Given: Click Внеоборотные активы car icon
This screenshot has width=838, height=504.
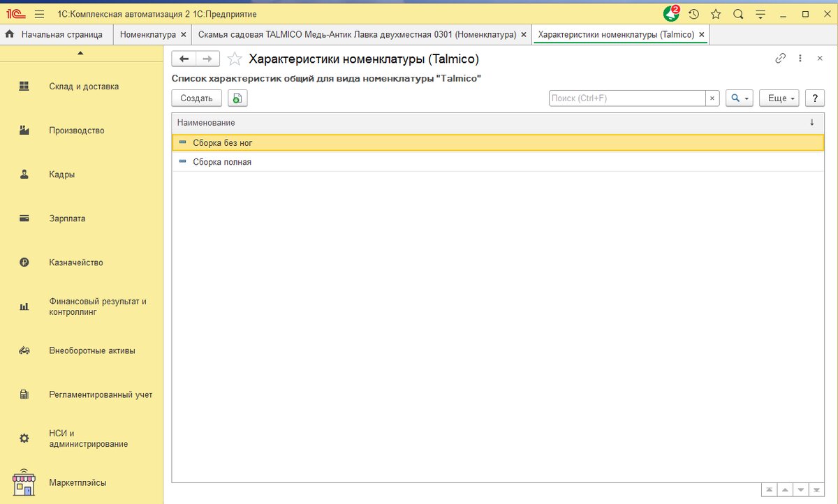Looking at the screenshot, I should (x=24, y=350).
